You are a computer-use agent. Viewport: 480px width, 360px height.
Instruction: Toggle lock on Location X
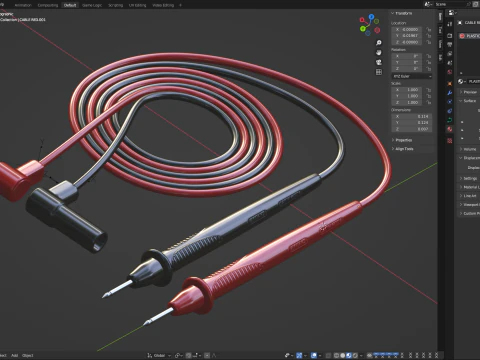click(429, 29)
